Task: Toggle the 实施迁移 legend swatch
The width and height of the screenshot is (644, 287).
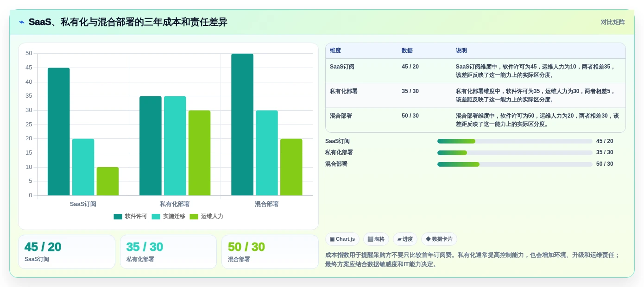Action: tap(156, 216)
